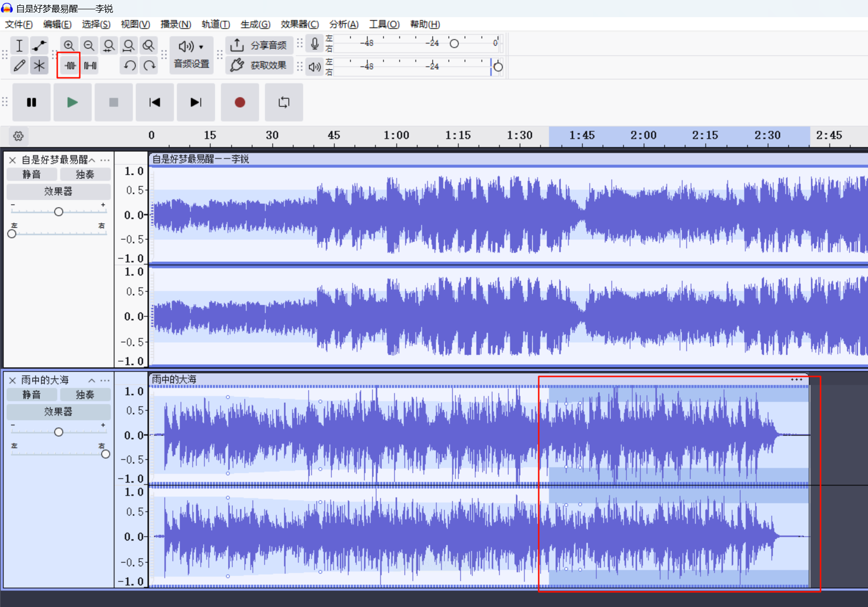Click the Silence audio selection icon

click(x=91, y=66)
